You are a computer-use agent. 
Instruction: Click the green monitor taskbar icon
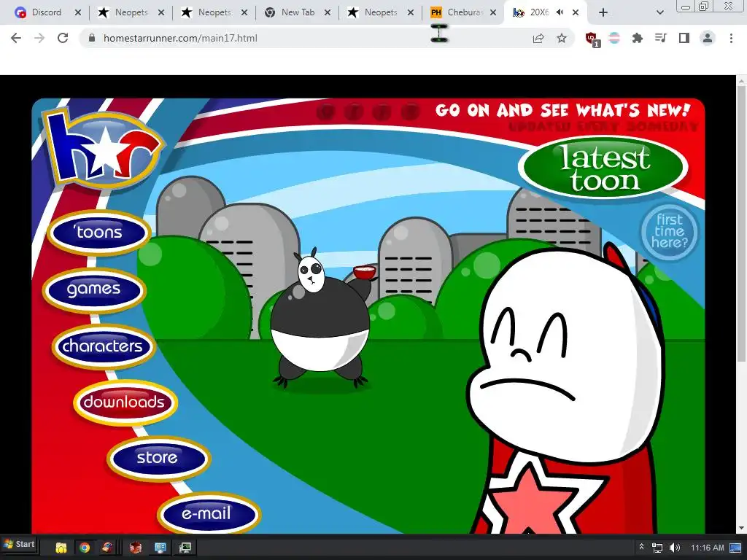tap(185, 548)
